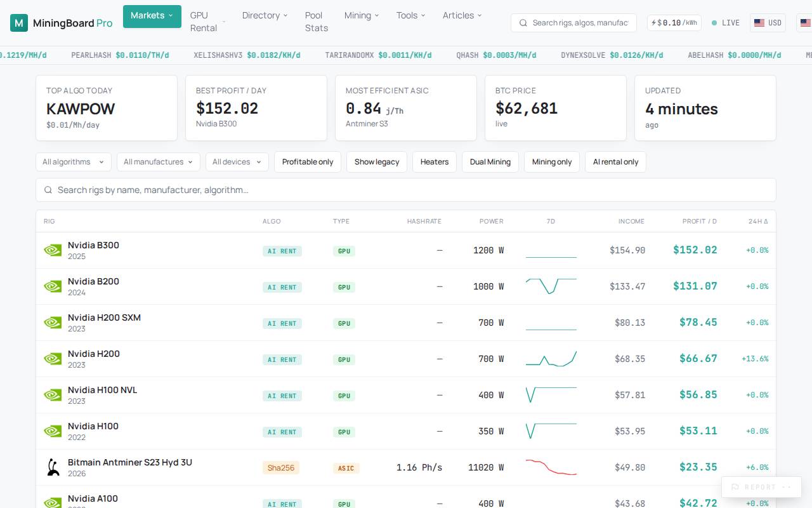The height and width of the screenshot is (508, 812).
Task: Expand the GPU Rental menu
Action: [x=207, y=22]
